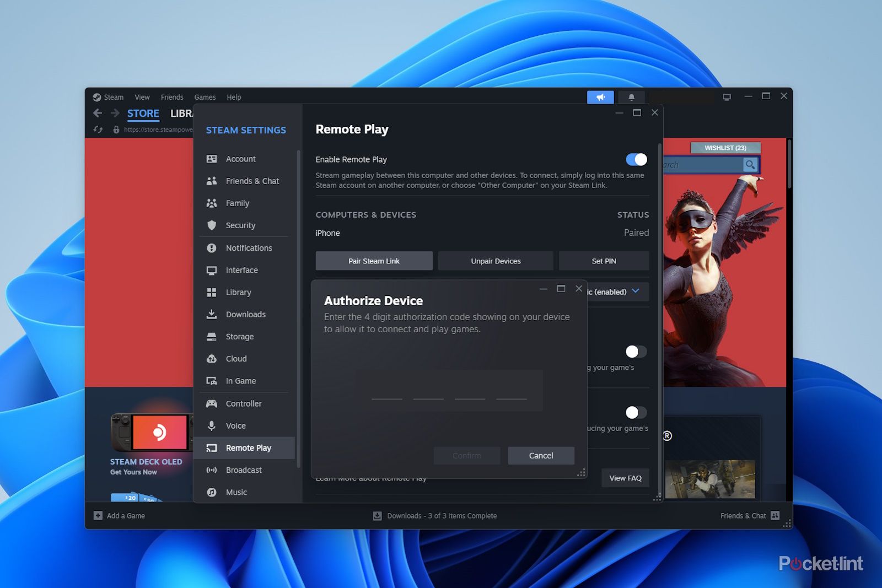Click the Add a Game plus icon
This screenshot has width=882, height=588.
click(x=98, y=516)
